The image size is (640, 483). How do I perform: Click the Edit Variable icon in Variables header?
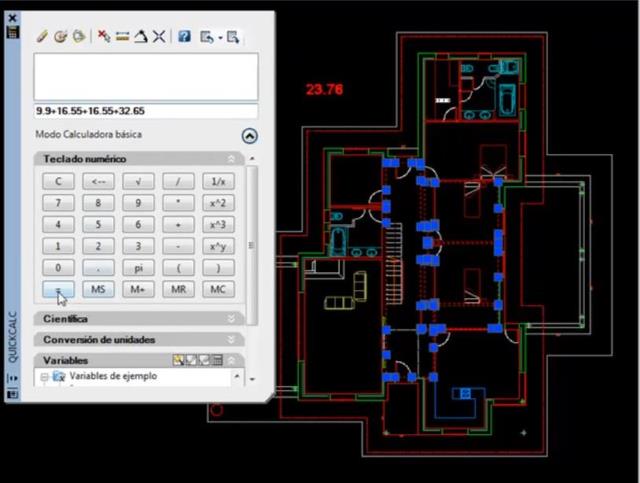click(x=191, y=360)
